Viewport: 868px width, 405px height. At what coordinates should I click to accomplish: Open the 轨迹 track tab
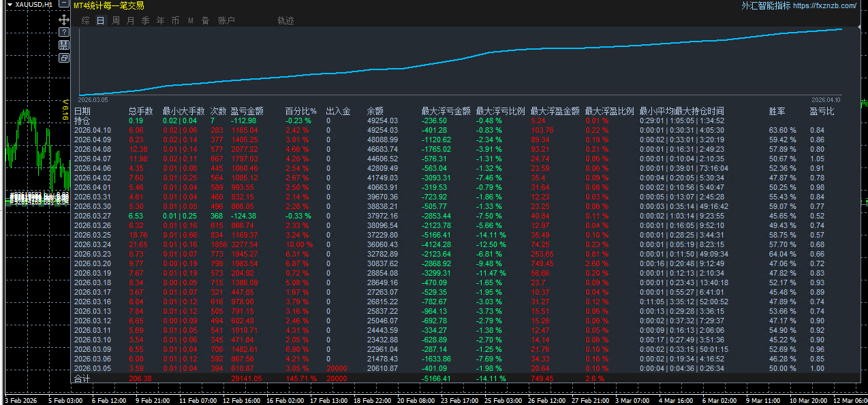[x=285, y=21]
